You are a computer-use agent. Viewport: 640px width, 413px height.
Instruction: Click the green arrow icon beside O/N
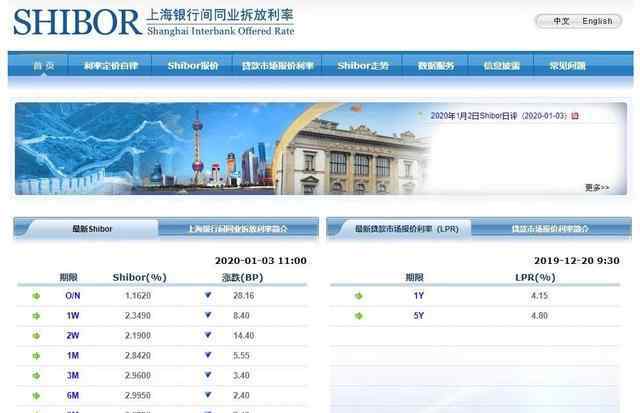tap(36, 295)
